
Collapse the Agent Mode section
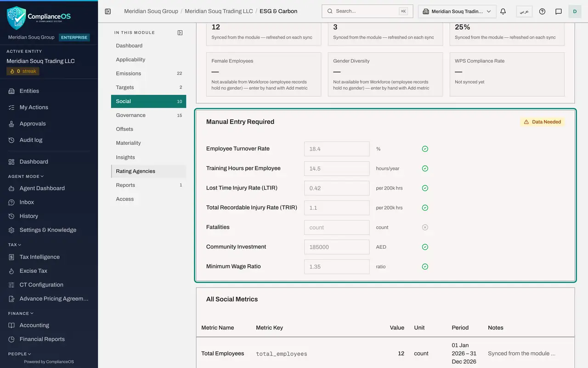click(26, 176)
